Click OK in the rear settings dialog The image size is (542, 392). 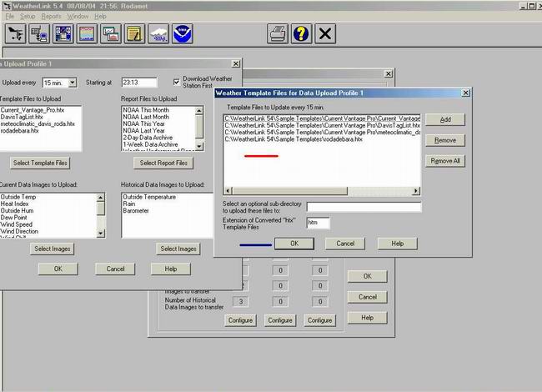pyautogui.click(x=368, y=277)
